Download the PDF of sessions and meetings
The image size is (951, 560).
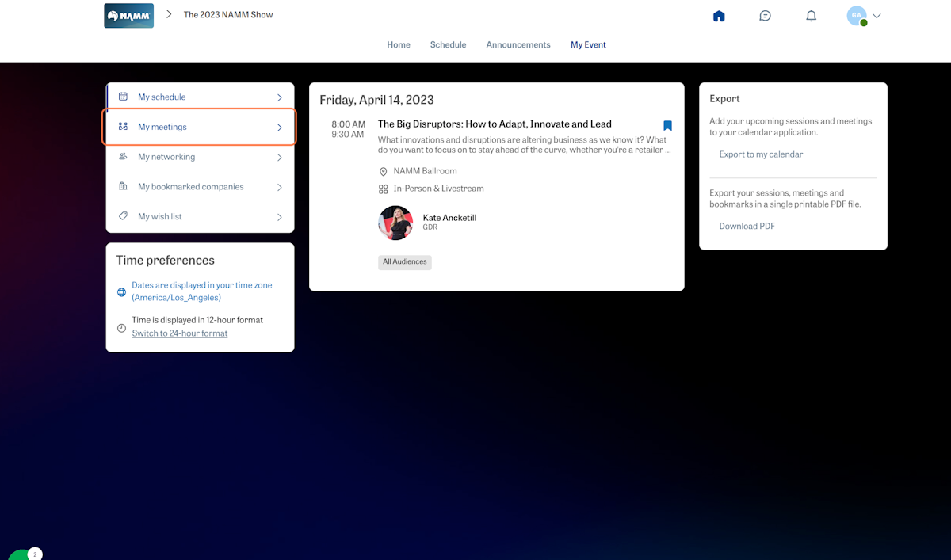tap(747, 226)
